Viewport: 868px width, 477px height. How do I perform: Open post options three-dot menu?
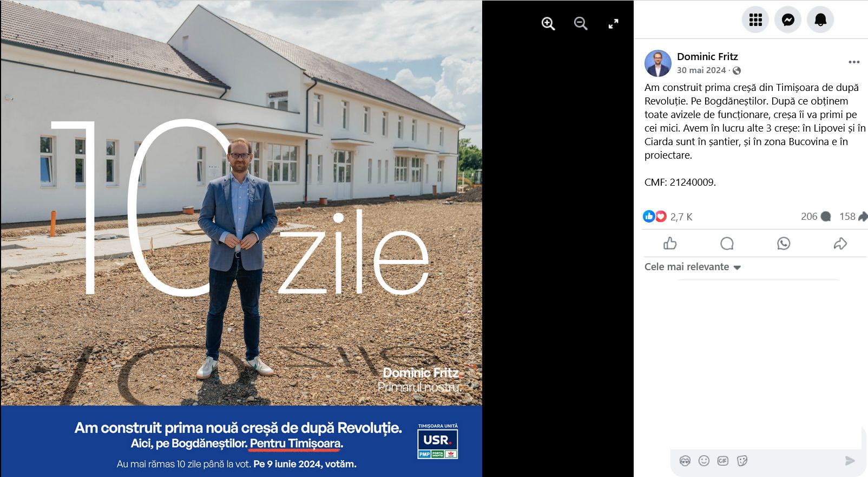(854, 62)
